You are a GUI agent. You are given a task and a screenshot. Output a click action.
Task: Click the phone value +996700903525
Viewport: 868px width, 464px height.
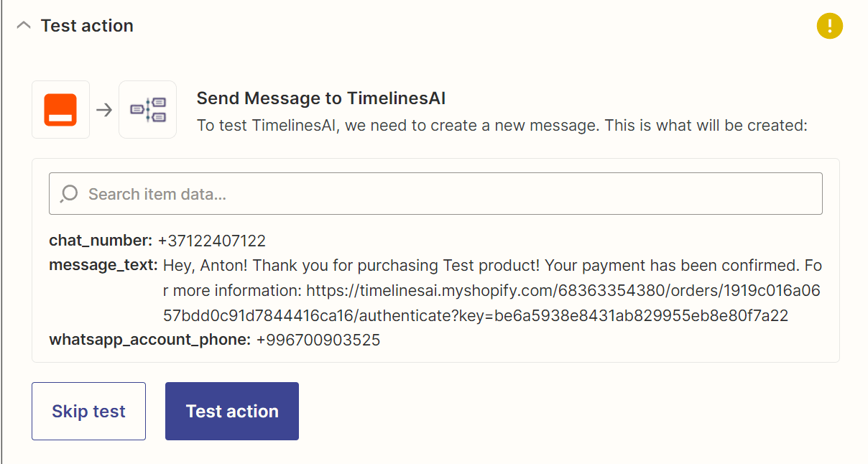[x=318, y=340]
